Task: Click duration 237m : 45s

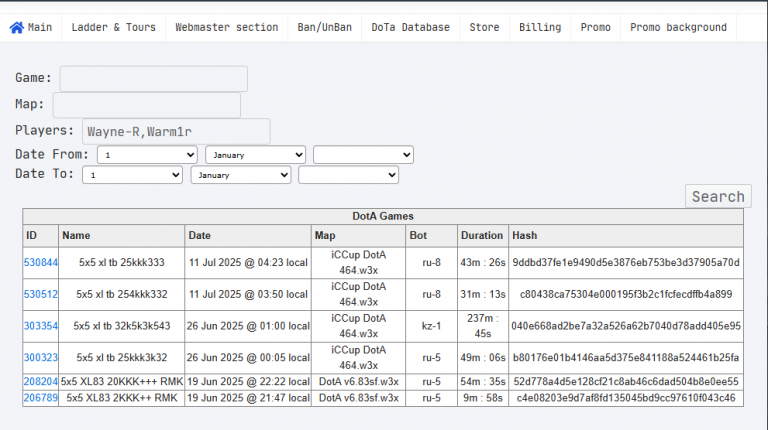Action: (x=483, y=326)
